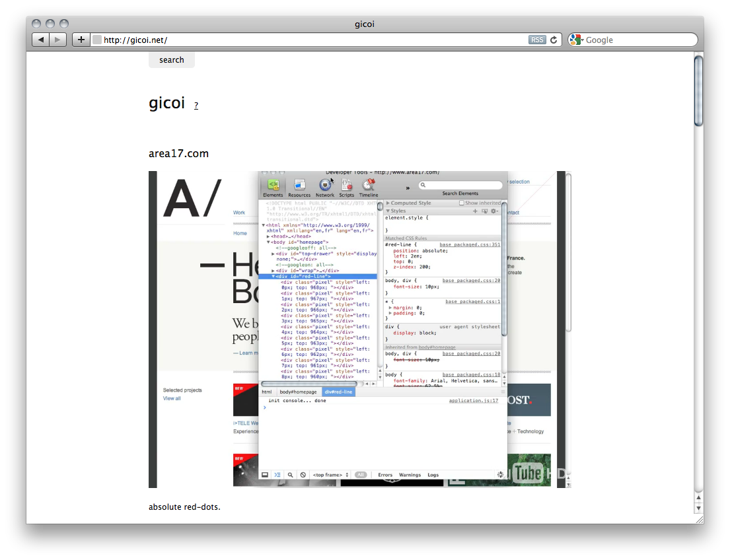This screenshot has width=730, height=560.
Task: Filter console by Errors
Action: (385, 475)
